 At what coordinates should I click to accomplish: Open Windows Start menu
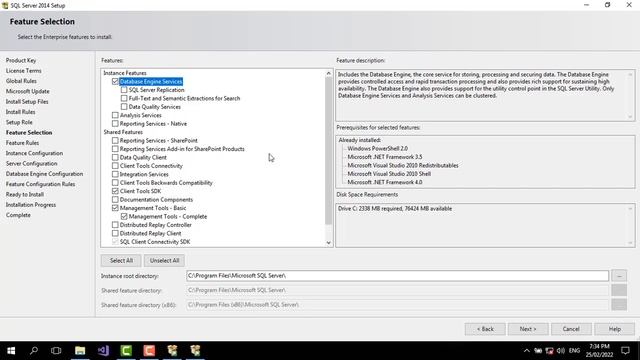tap(11, 351)
